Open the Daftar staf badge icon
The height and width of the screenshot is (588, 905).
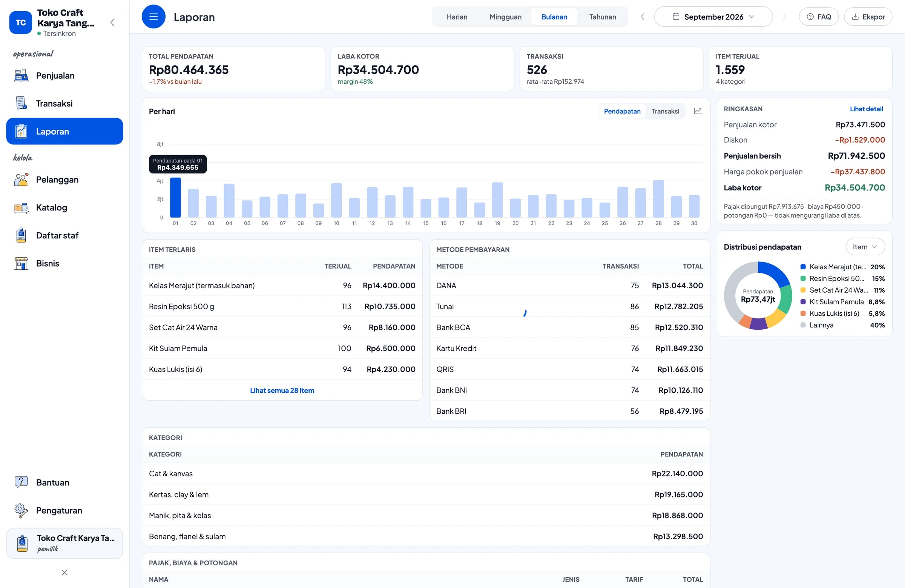(x=21, y=235)
